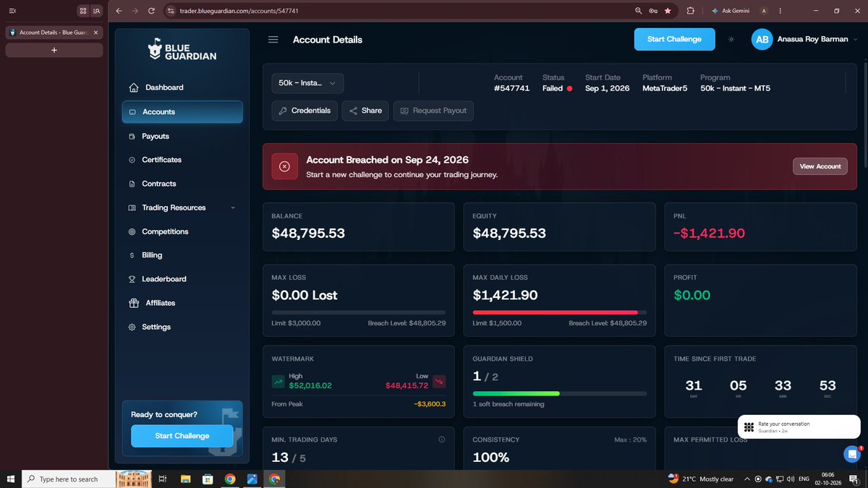Open Dashboard from the sidebar home icon
This screenshot has height=488, width=868.
pyautogui.click(x=133, y=87)
